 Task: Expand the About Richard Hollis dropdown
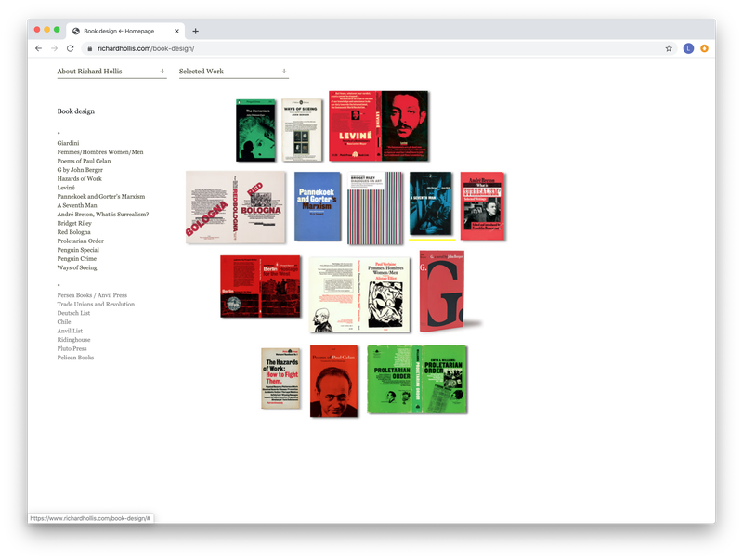111,72
